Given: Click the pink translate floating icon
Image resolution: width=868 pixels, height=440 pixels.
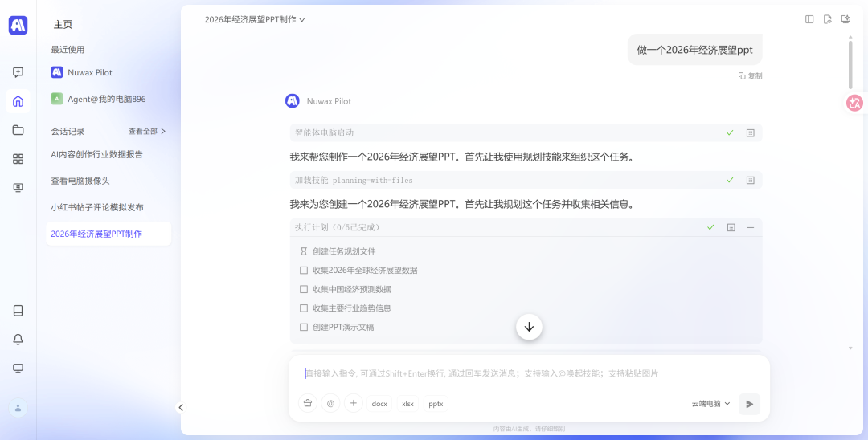Looking at the screenshot, I should [x=854, y=102].
